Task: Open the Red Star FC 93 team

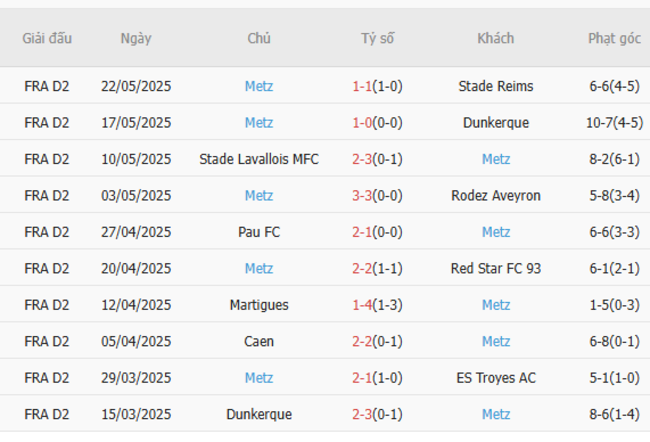Action: point(495,268)
